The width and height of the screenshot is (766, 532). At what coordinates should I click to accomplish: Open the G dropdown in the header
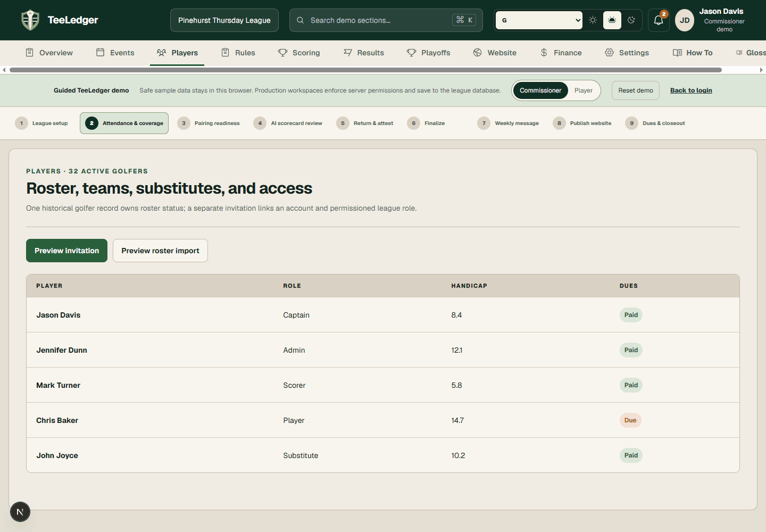click(539, 20)
